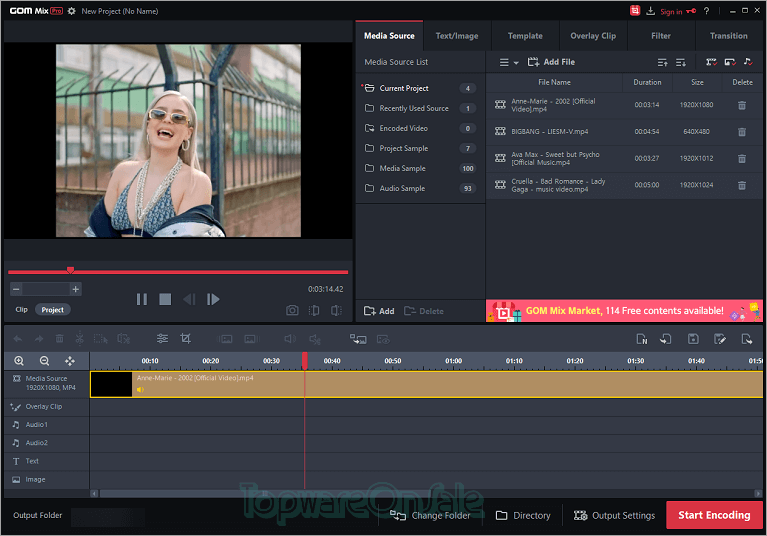Create new project icon
Viewport: 767px width, 536px height.
[641, 339]
